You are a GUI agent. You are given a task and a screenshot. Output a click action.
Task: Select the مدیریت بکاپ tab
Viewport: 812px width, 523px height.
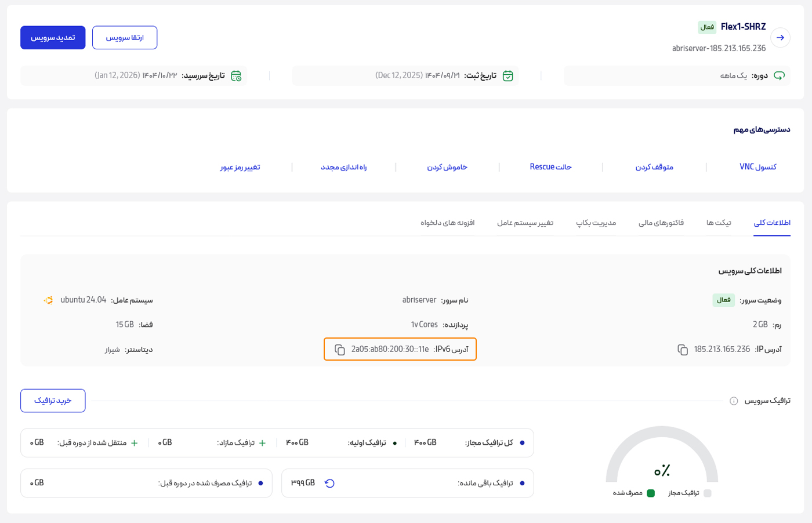pyautogui.click(x=596, y=223)
